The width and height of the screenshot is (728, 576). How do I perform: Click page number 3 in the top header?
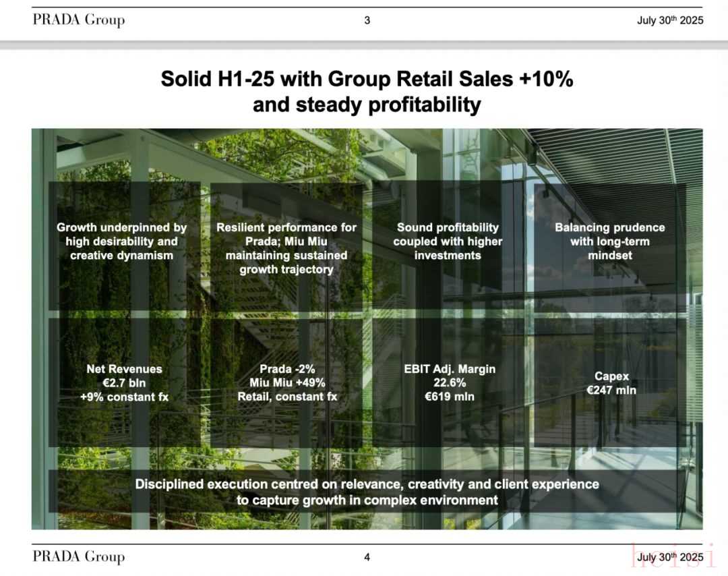pyautogui.click(x=367, y=20)
